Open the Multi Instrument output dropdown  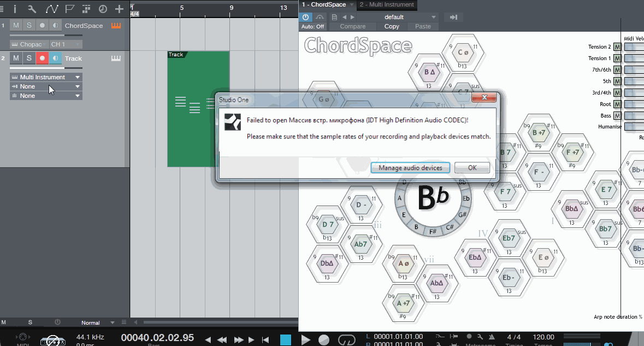[46, 77]
